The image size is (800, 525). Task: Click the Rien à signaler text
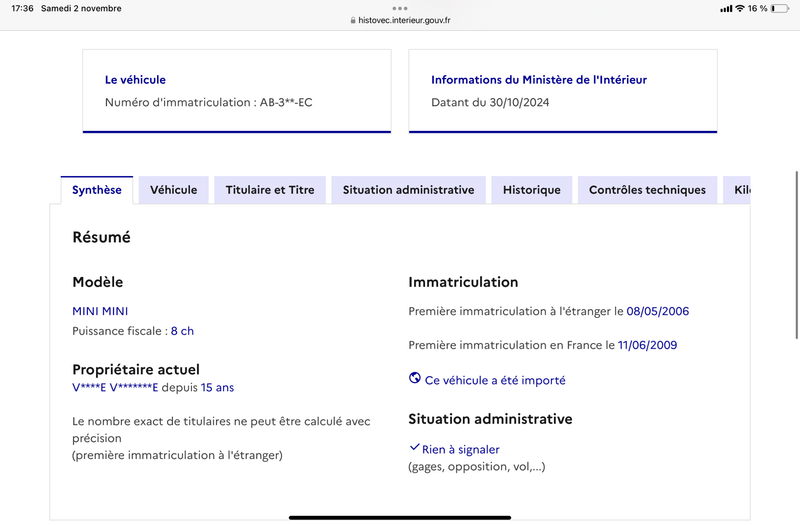tap(461, 449)
